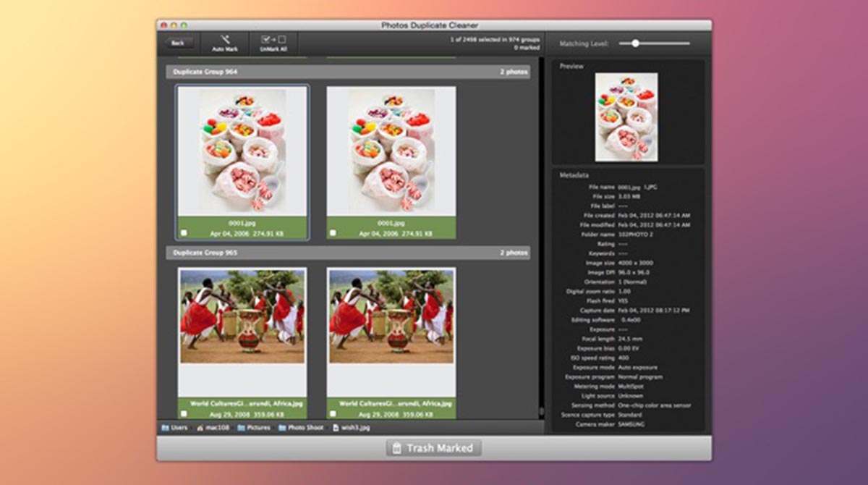This screenshot has height=485, width=868.
Task: Click the Metering mode value MultiSpot
Action: tap(631, 387)
